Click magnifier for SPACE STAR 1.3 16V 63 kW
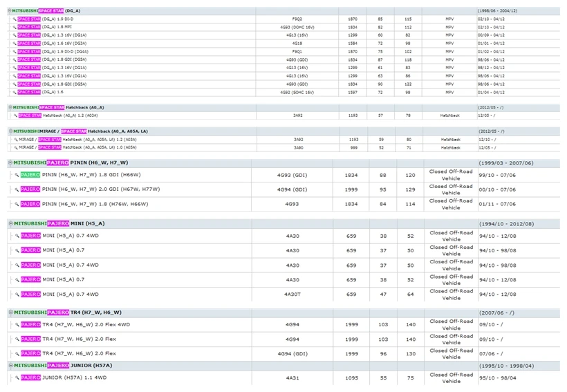Image resolution: width=567 pixels, height=392 pixels. pyautogui.click(x=15, y=76)
